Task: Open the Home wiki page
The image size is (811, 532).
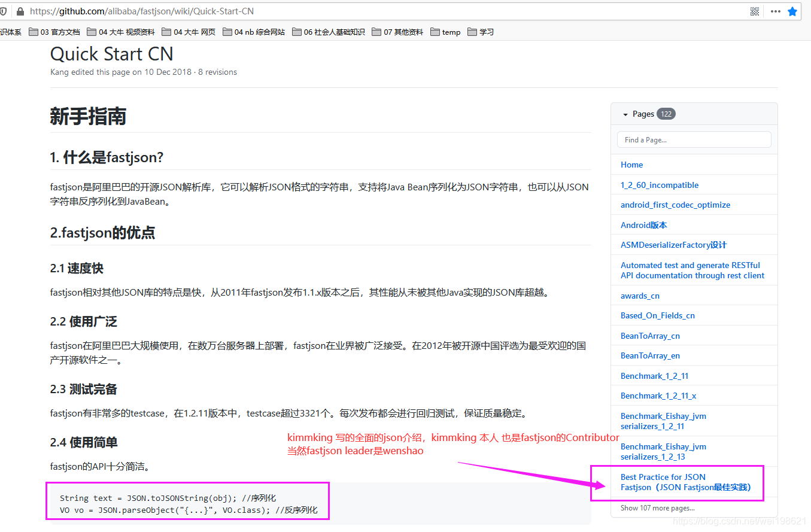Action: (631, 165)
